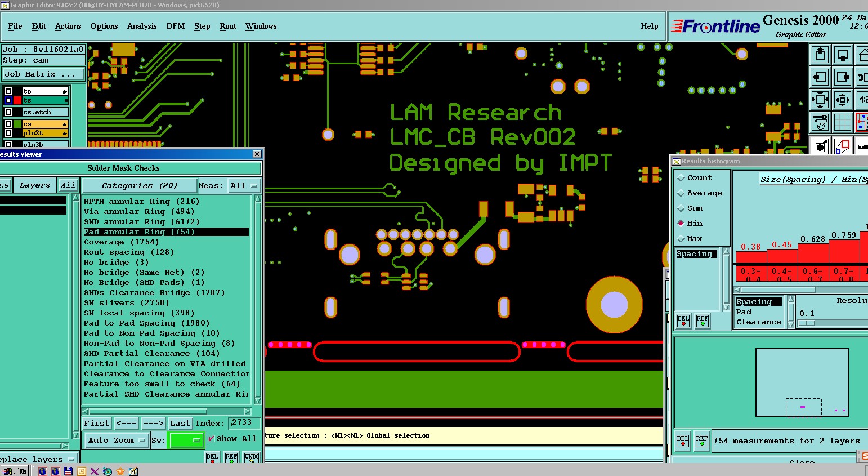The image size is (868, 476).
Task: Click the previous result <--- button
Action: coord(127,423)
